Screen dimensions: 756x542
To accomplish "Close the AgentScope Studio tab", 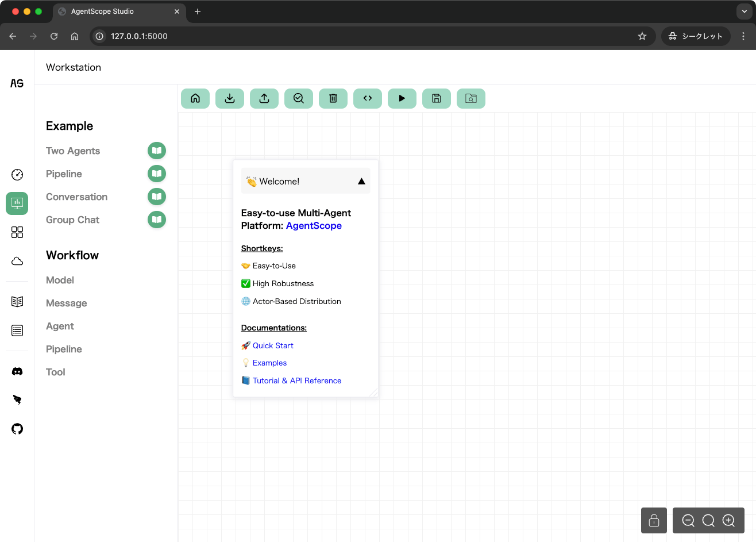I will [x=177, y=11].
